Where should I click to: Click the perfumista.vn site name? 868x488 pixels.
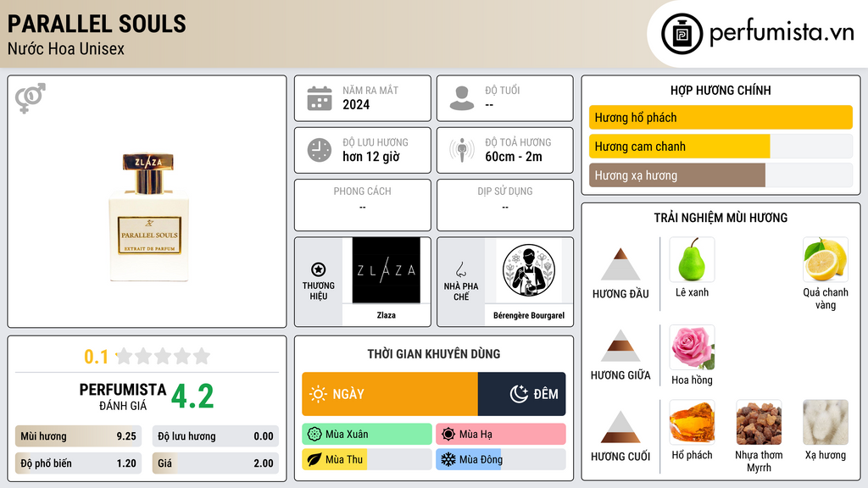tap(782, 33)
